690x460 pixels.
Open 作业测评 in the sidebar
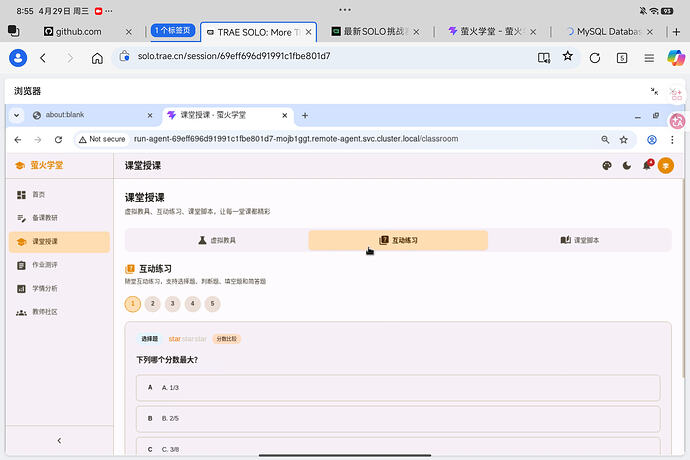click(59, 265)
